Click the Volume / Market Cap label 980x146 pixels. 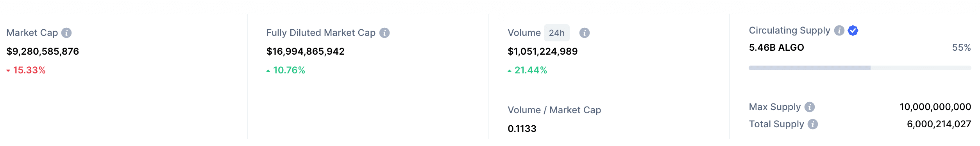[554, 110]
